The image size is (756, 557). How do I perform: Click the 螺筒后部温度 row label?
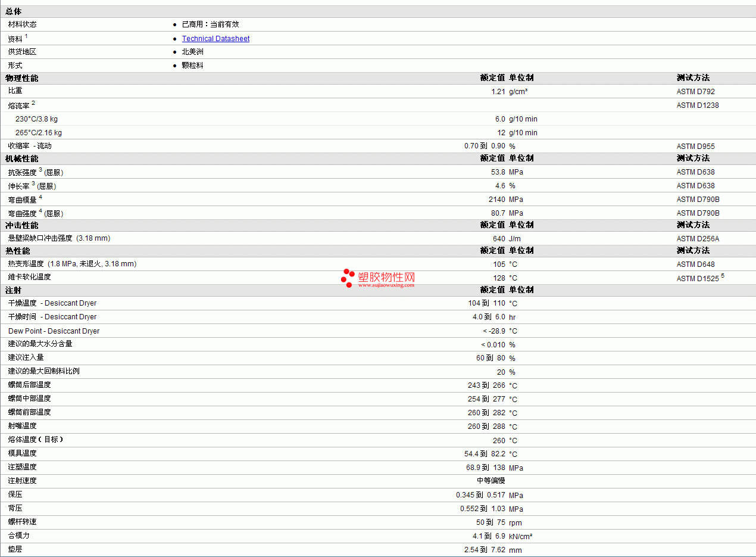click(29, 385)
